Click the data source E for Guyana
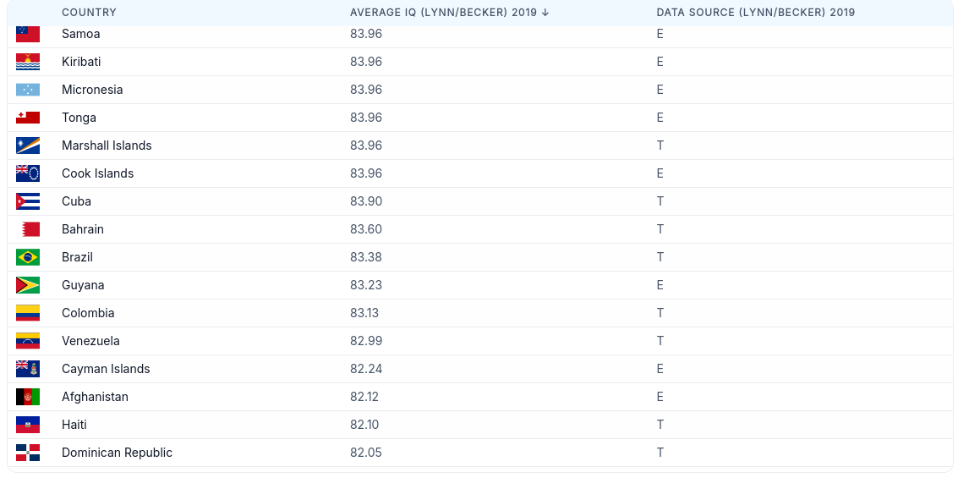 (x=660, y=285)
